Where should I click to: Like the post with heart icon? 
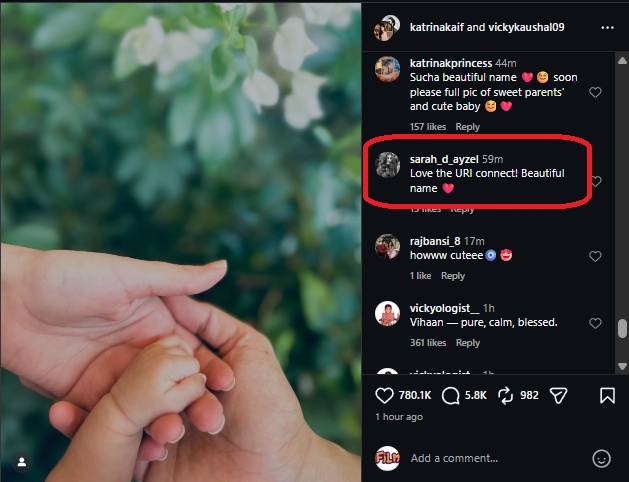[x=384, y=395]
